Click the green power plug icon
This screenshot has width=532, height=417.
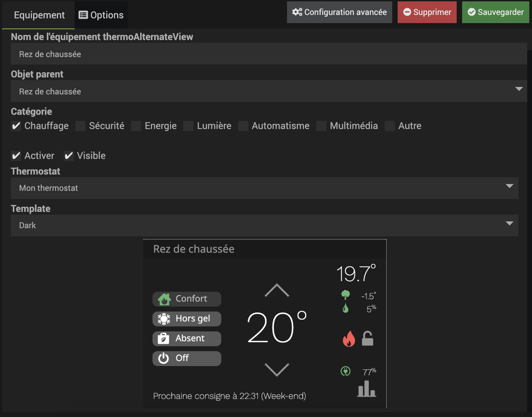(x=345, y=371)
